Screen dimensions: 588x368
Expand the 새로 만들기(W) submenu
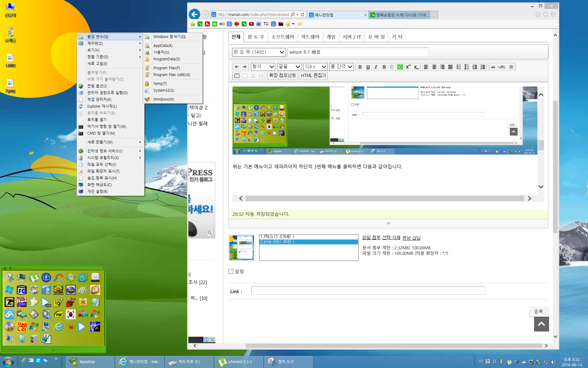point(110,142)
